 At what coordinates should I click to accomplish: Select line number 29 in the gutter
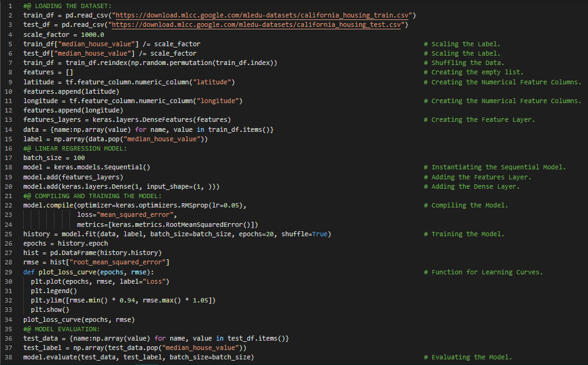tap(11, 272)
